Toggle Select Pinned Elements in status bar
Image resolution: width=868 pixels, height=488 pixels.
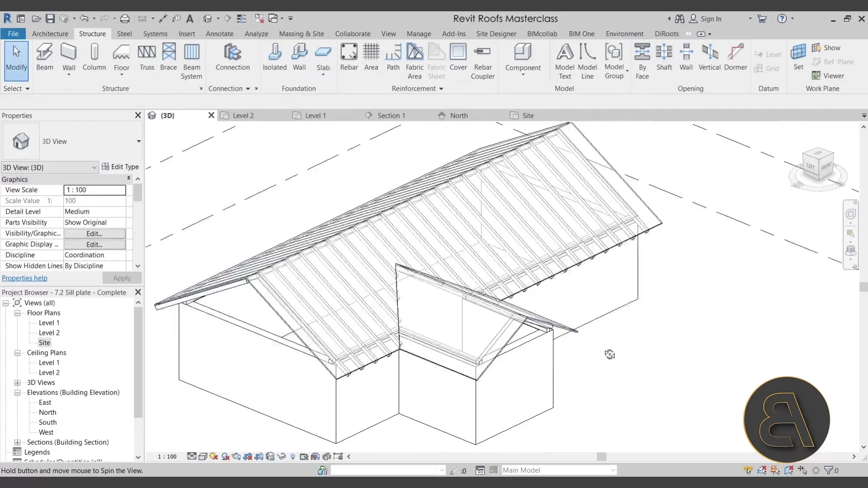tap(775, 470)
